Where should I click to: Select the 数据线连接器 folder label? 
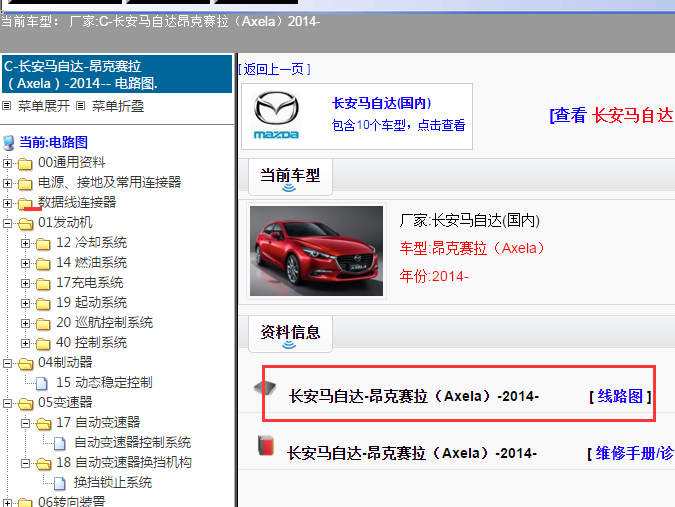click(x=77, y=202)
